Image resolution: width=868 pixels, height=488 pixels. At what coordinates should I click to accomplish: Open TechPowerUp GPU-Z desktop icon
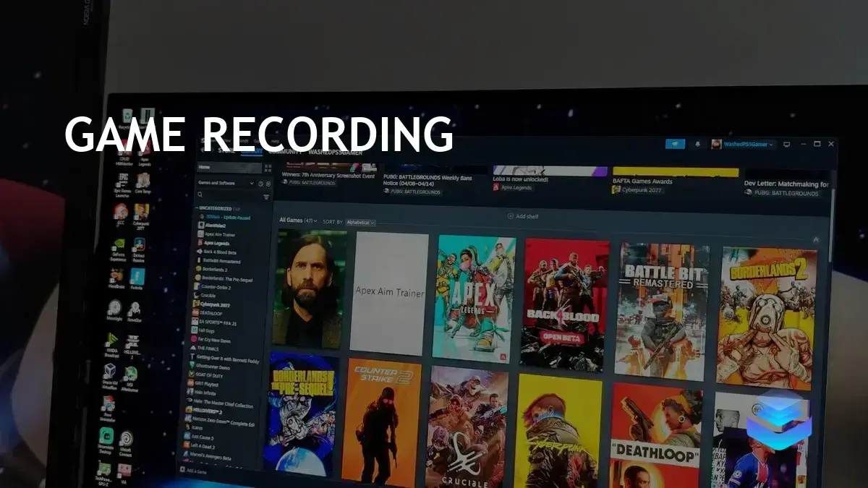[x=103, y=474]
